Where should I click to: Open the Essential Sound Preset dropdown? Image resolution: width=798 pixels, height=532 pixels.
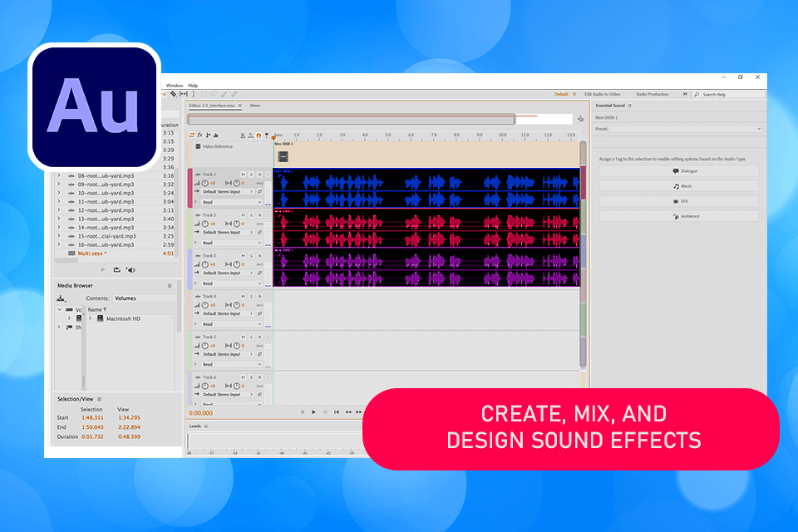click(686, 130)
